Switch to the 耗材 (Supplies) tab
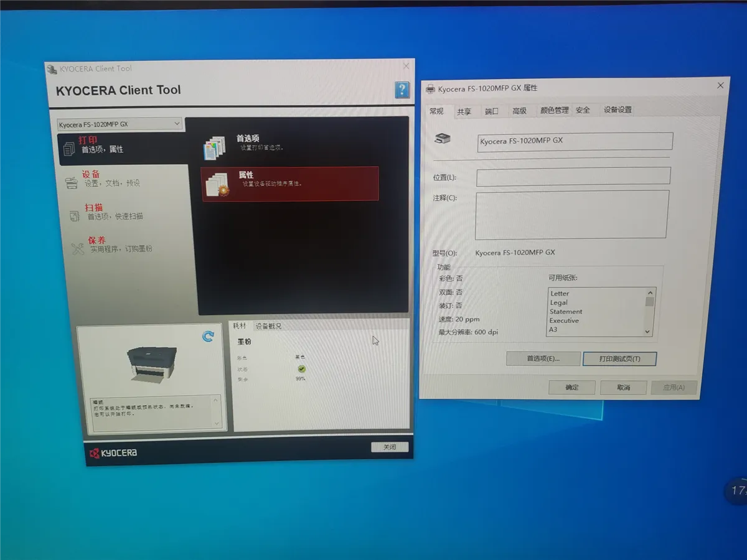747x560 pixels. click(x=240, y=326)
